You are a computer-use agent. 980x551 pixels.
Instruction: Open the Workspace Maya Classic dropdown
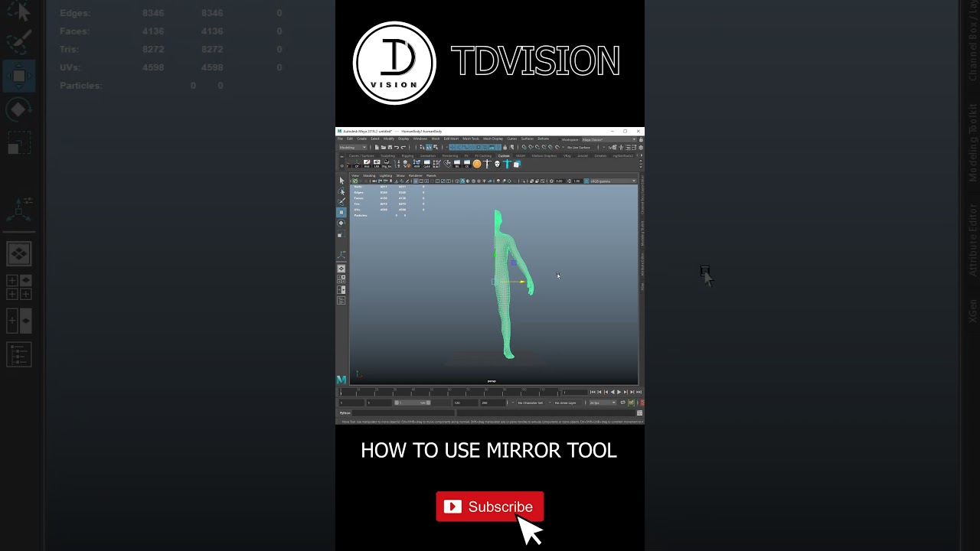tap(609, 139)
